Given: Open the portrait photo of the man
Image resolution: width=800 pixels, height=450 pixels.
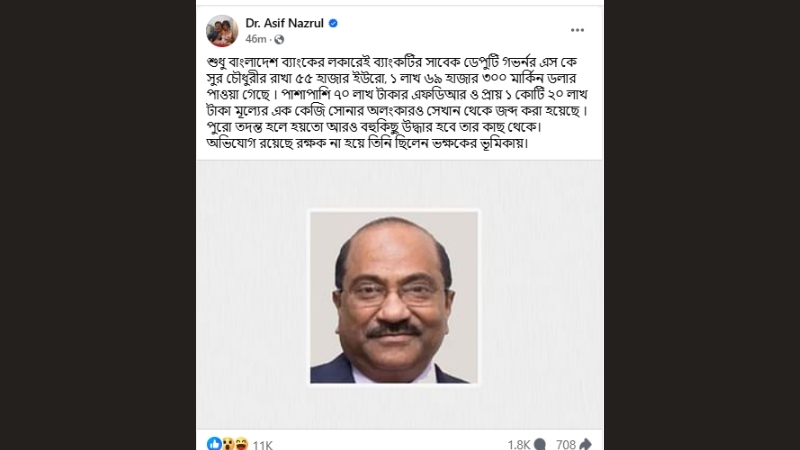Looking at the screenshot, I should pyautogui.click(x=394, y=297).
